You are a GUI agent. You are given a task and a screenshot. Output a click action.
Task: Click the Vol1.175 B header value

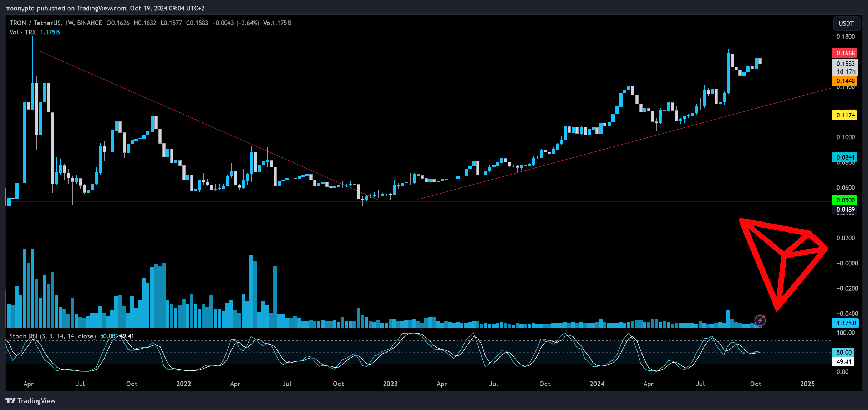pyautogui.click(x=277, y=23)
